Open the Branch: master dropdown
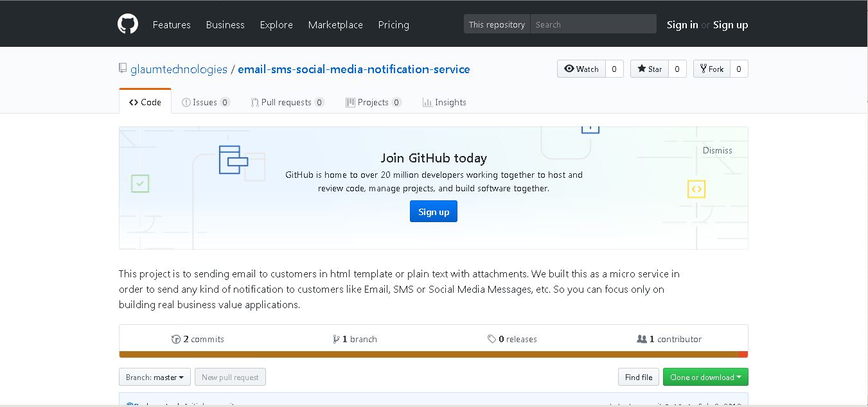 (x=155, y=377)
